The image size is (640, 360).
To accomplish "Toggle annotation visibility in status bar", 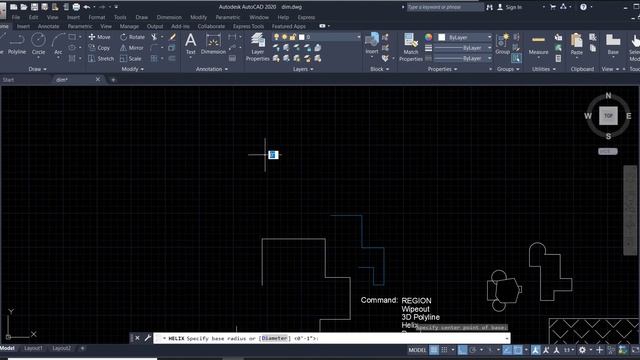I will (536, 350).
